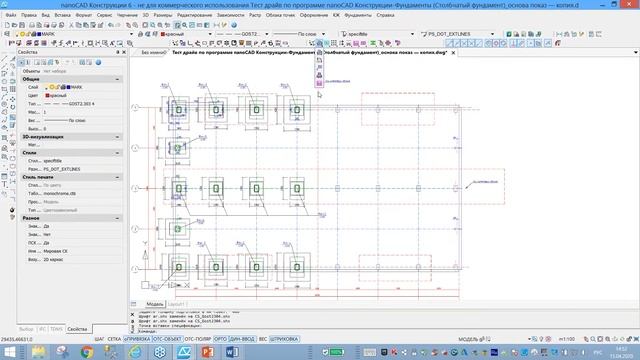Create a new document with the toolbar icon

(7, 25)
